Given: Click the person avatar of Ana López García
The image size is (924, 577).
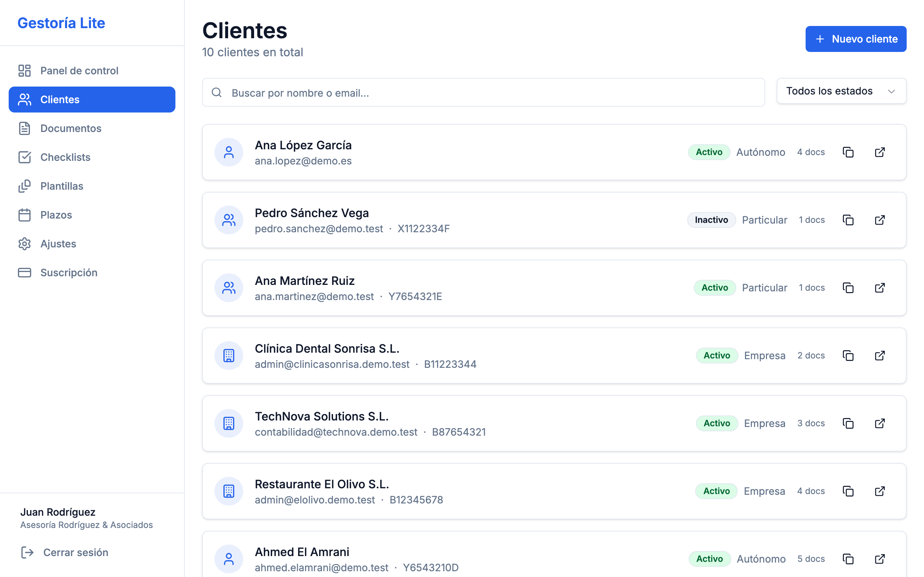Looking at the screenshot, I should pos(229,152).
